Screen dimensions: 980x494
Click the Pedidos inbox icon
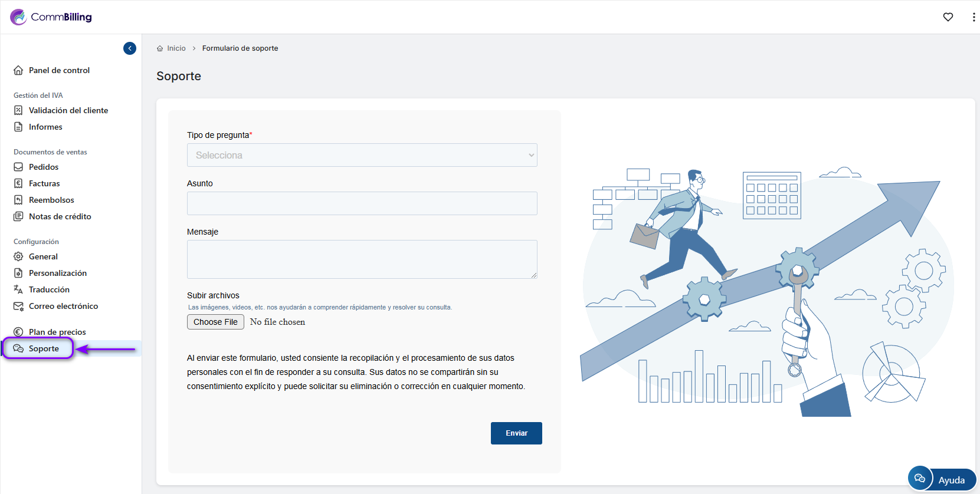[18, 167]
